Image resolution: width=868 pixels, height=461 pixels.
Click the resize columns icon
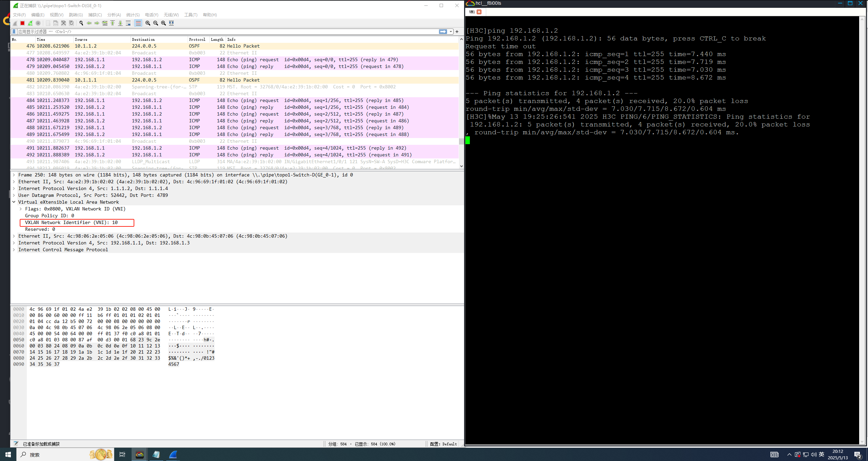(171, 23)
